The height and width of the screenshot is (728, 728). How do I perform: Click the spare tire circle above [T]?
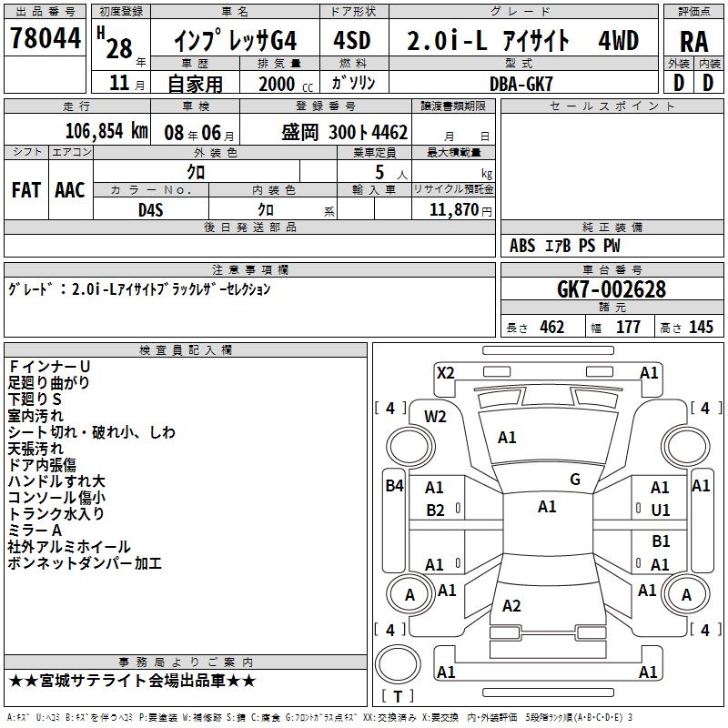click(x=398, y=664)
